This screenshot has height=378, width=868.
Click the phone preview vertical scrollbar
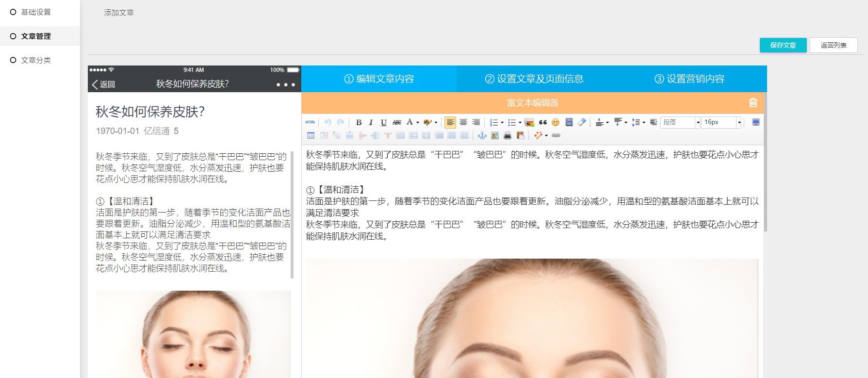click(292, 214)
